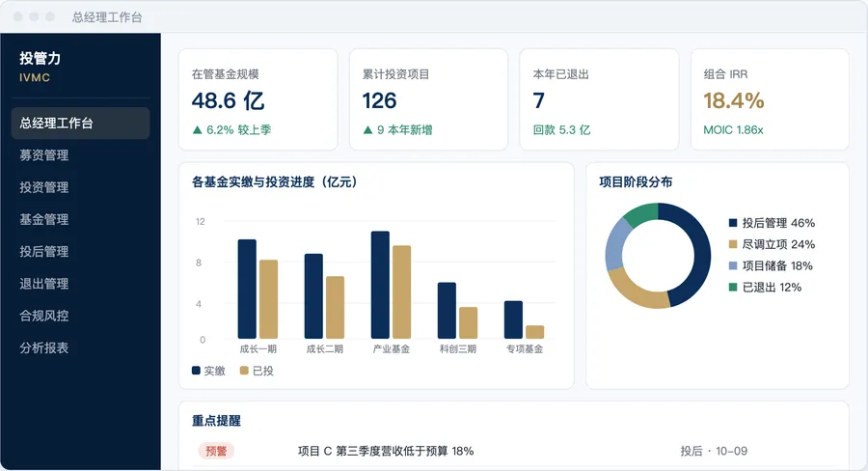
Task: Click the 累计投资项目 126 figure
Action: point(379,100)
